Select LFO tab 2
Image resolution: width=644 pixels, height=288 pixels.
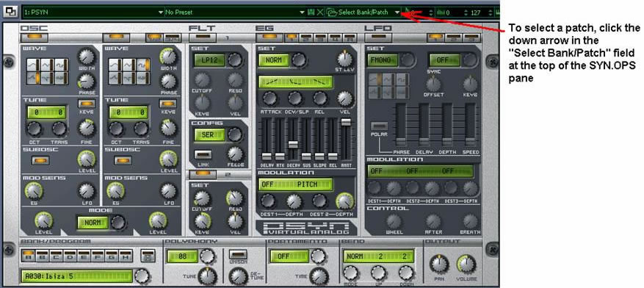tap(453, 37)
